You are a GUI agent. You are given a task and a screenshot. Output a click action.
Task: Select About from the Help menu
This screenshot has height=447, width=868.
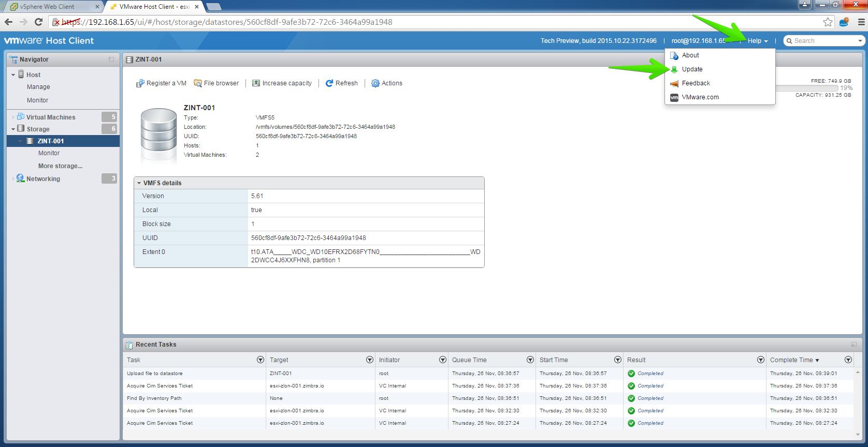point(720,55)
